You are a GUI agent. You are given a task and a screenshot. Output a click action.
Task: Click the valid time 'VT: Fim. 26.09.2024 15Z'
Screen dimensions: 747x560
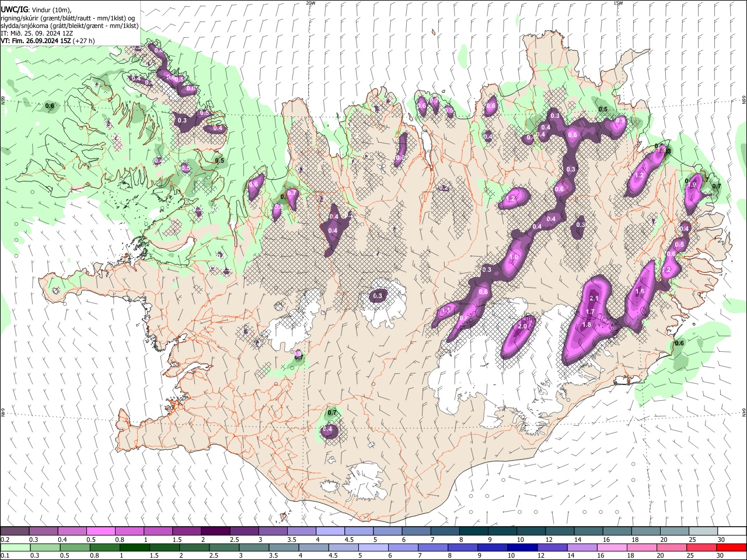point(36,41)
